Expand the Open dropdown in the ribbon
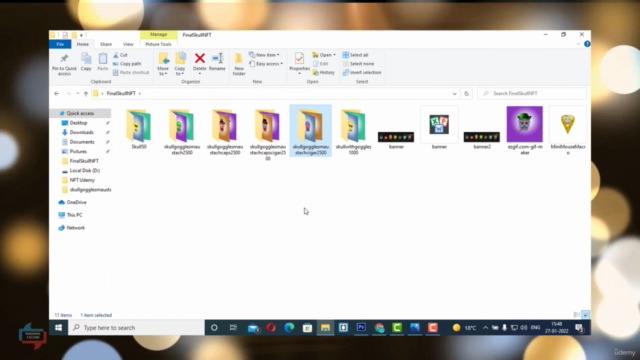The width and height of the screenshot is (640, 360). point(324,55)
